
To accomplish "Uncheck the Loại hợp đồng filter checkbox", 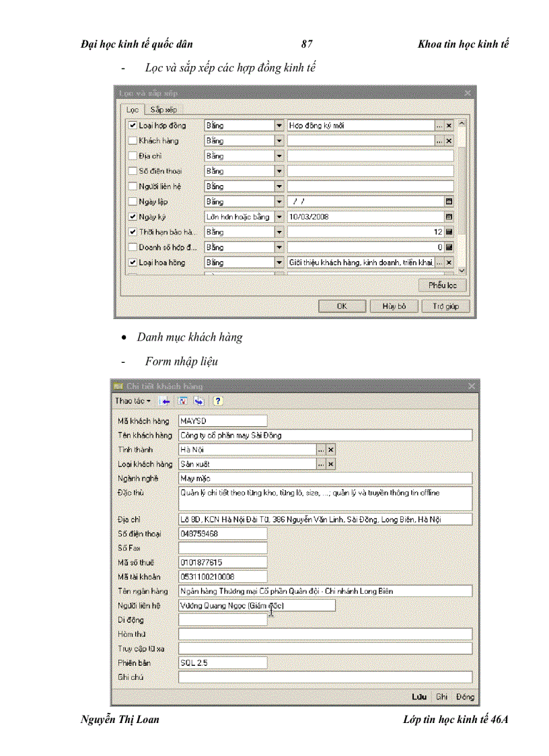I will coord(133,125).
